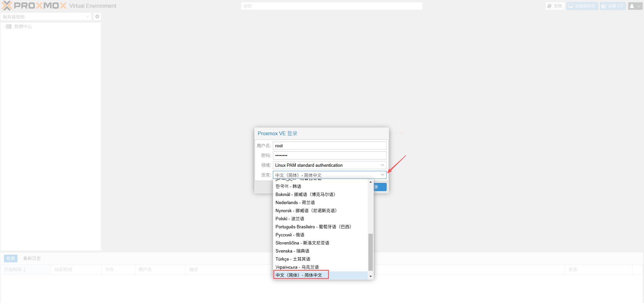This screenshot has width=644, height=303.
Task: Click the language list scrollbar thumb
Action: (371, 252)
